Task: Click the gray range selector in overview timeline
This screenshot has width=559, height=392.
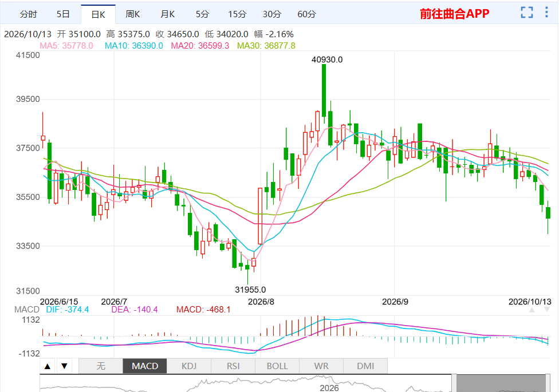Action: tap(501, 383)
